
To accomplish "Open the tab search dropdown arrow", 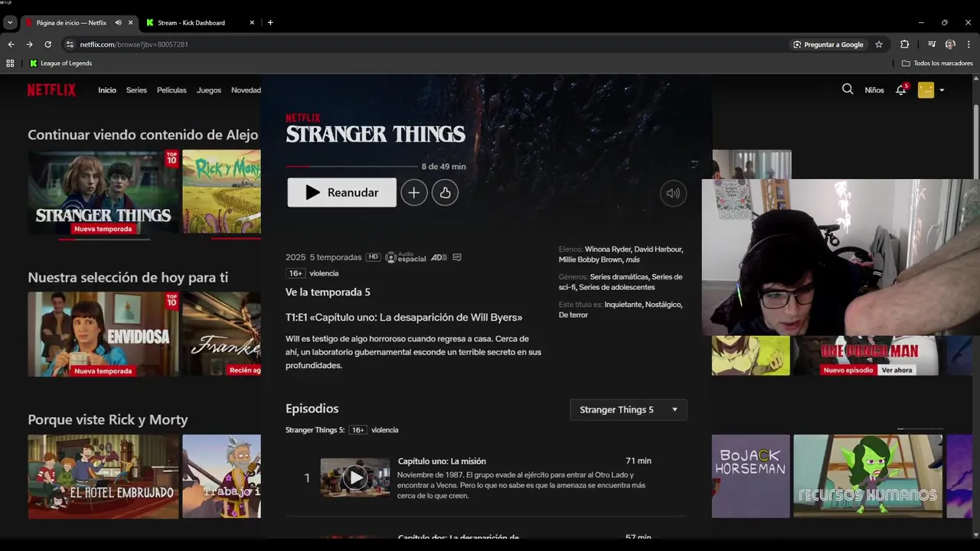I will pyautogui.click(x=10, y=23).
